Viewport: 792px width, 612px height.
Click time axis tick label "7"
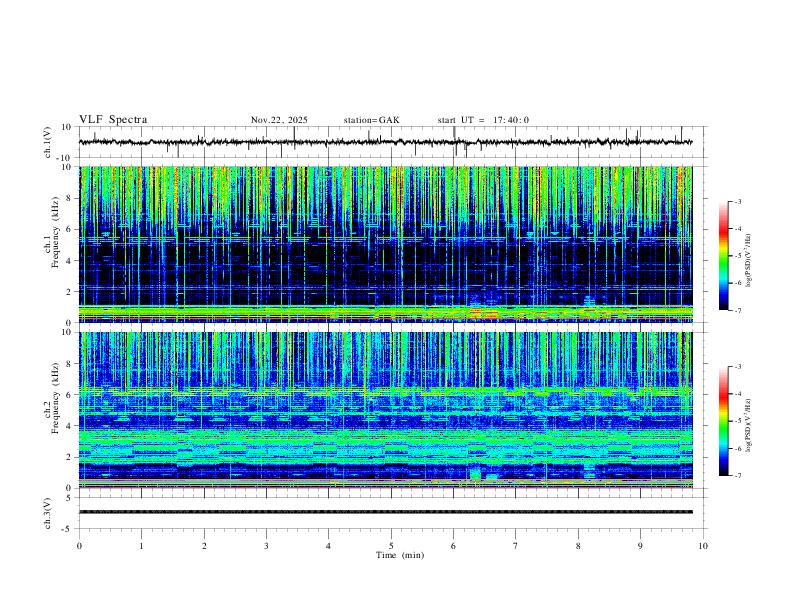516,546
